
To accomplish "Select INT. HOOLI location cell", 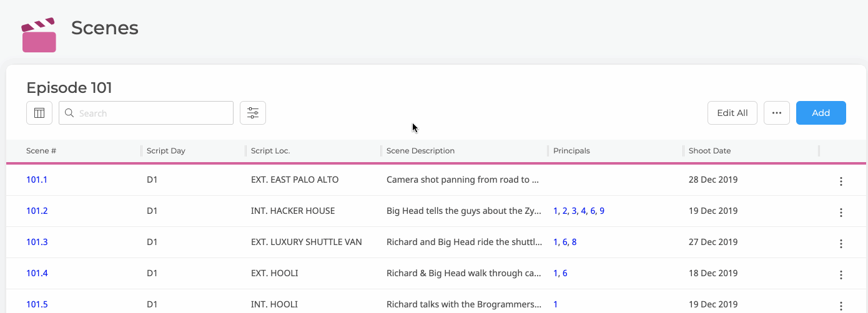I will (x=274, y=304).
